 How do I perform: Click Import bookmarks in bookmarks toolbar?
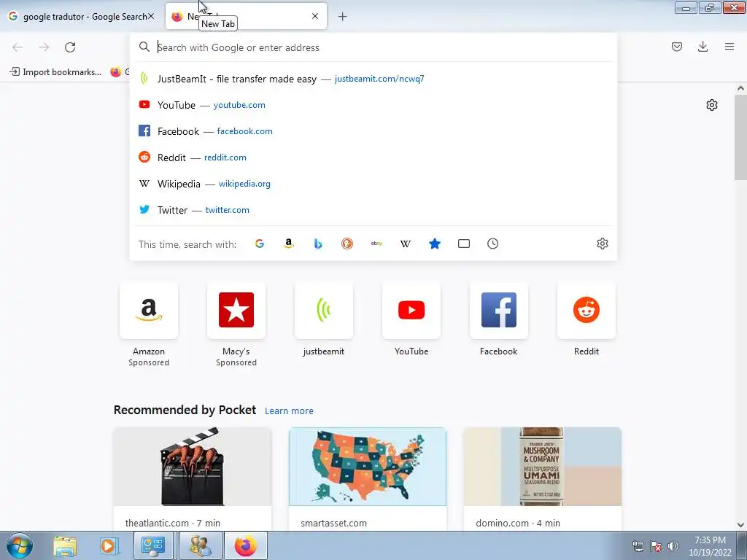coord(55,72)
